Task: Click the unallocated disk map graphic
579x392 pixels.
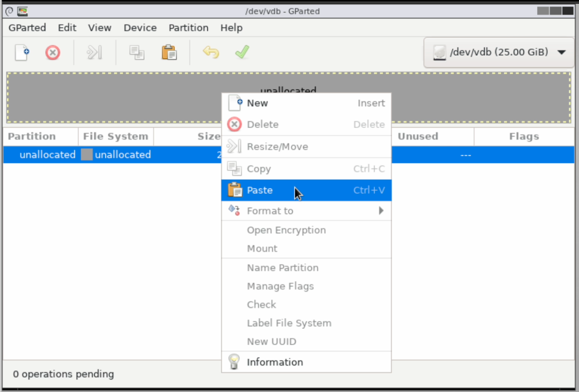Action: (289, 98)
